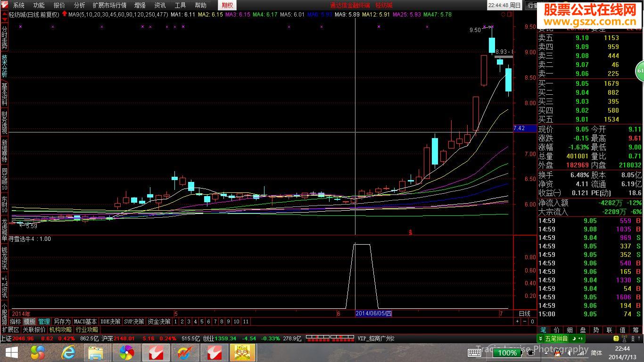Click the red up-arrow beside the chart title
Image resolution: width=644 pixels, height=362 pixels.
[64, 14]
